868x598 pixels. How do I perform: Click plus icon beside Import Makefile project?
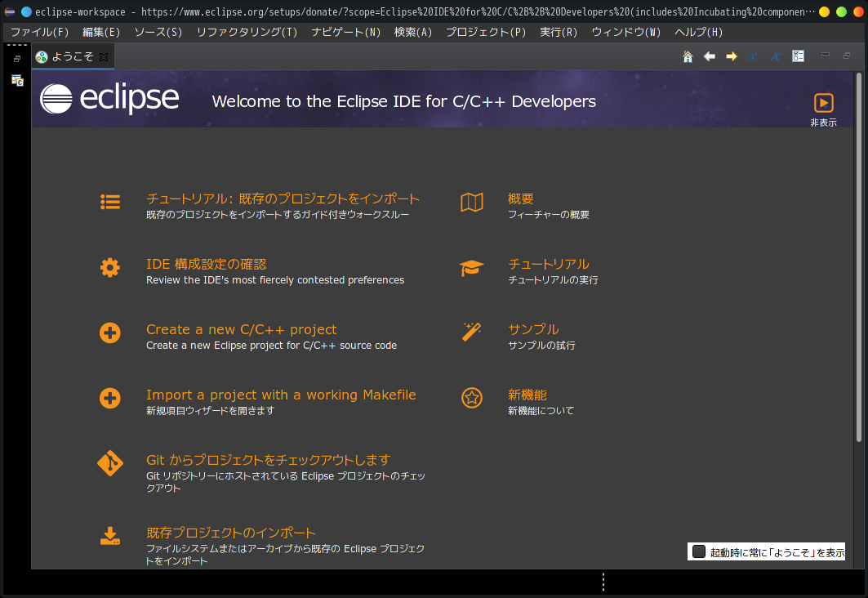[110, 398]
